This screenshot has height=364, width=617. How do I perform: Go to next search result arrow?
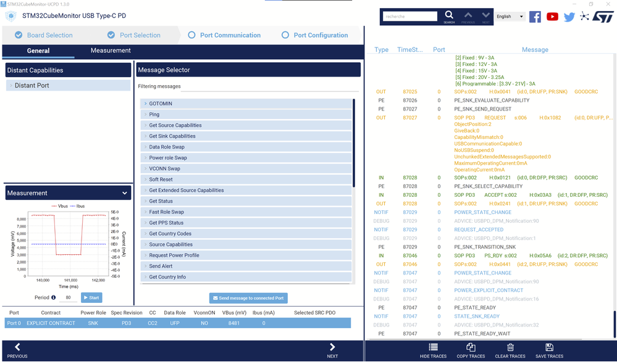[486, 15]
